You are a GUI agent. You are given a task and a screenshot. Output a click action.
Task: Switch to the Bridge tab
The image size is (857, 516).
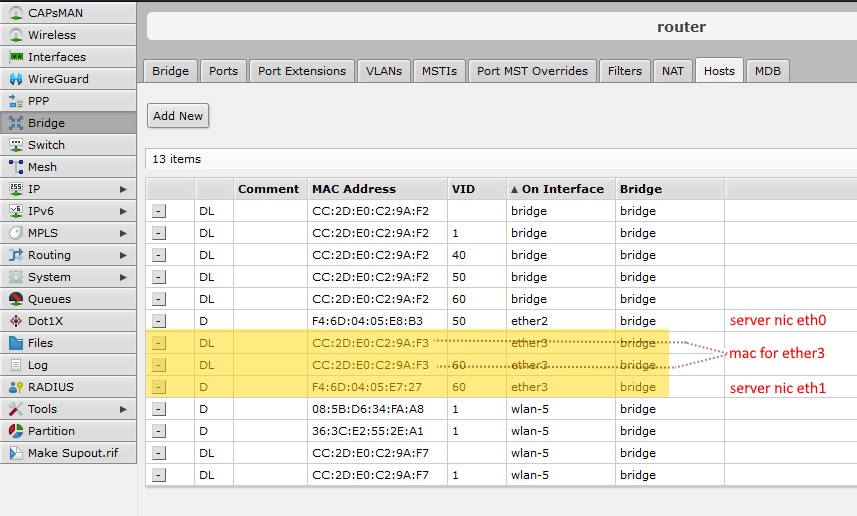(170, 71)
